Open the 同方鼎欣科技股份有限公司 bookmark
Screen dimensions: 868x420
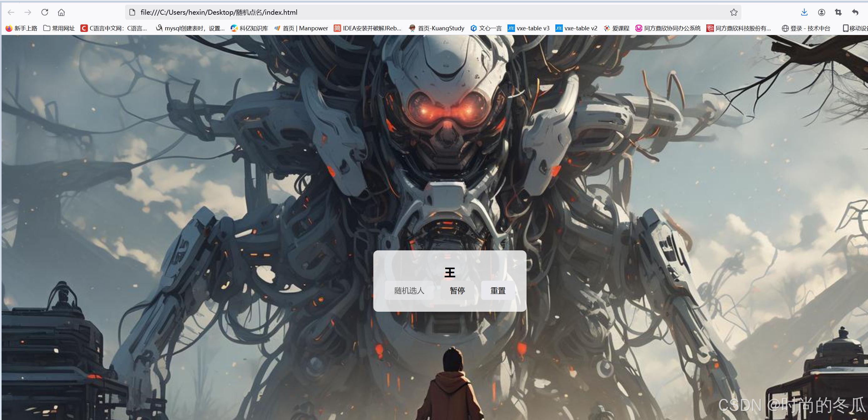(x=739, y=28)
